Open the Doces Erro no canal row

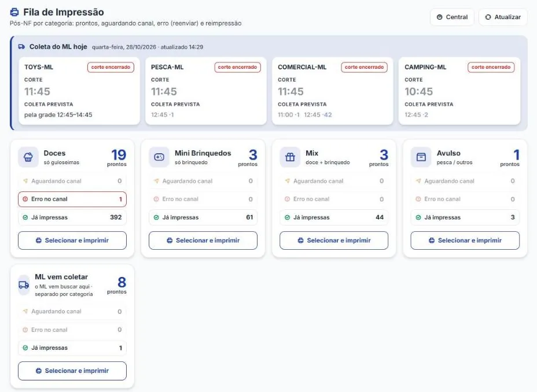coord(72,199)
